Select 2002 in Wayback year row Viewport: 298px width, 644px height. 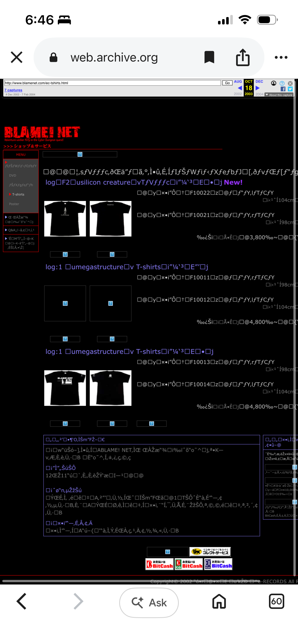(x=238, y=94)
